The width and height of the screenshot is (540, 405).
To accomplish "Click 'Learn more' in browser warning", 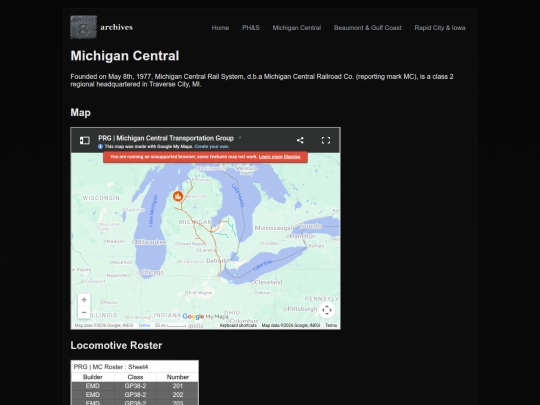I will [270, 157].
